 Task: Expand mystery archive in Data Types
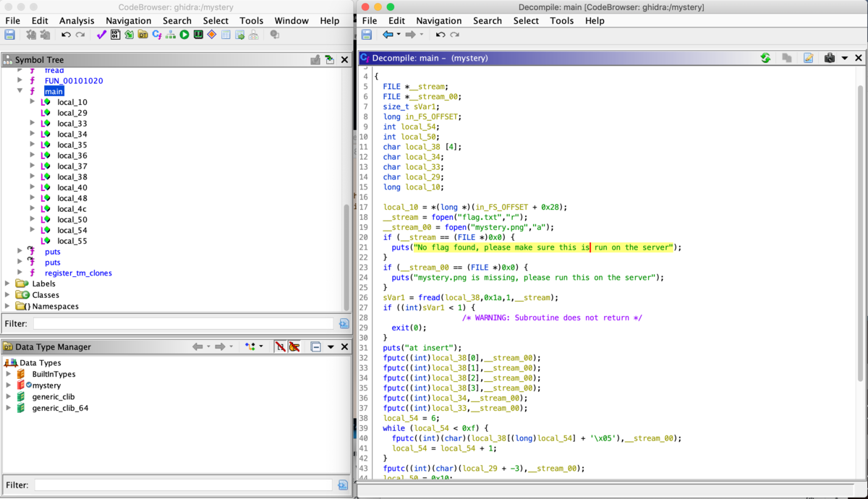point(9,385)
